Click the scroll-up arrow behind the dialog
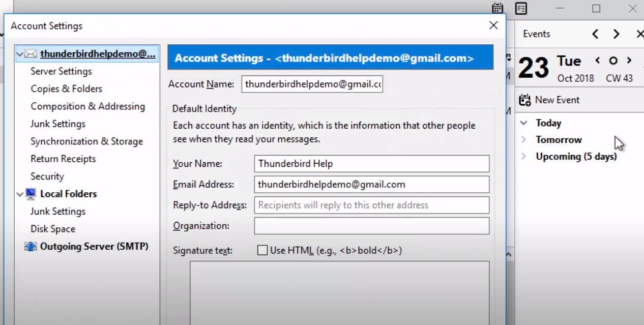The image size is (644, 325). pyautogui.click(x=509, y=254)
